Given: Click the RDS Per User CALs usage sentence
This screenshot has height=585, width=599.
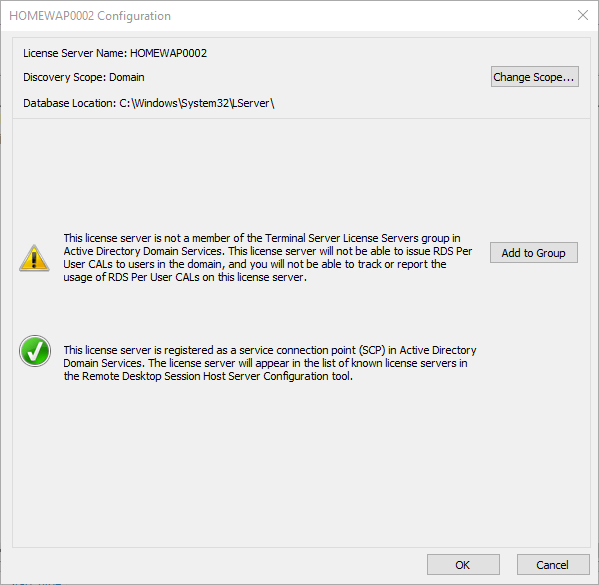Looking at the screenshot, I should click(x=185, y=277).
